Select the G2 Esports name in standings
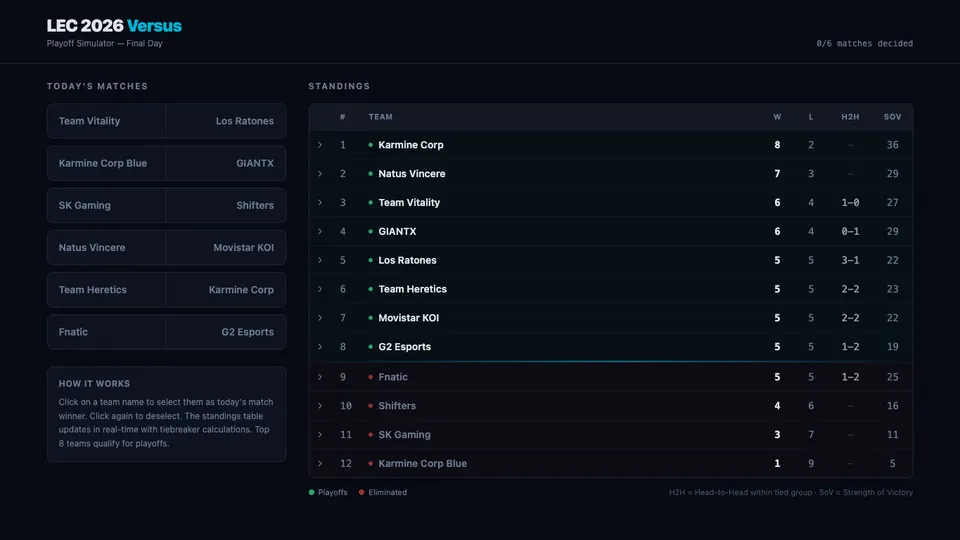Image resolution: width=960 pixels, height=540 pixels. tap(405, 347)
